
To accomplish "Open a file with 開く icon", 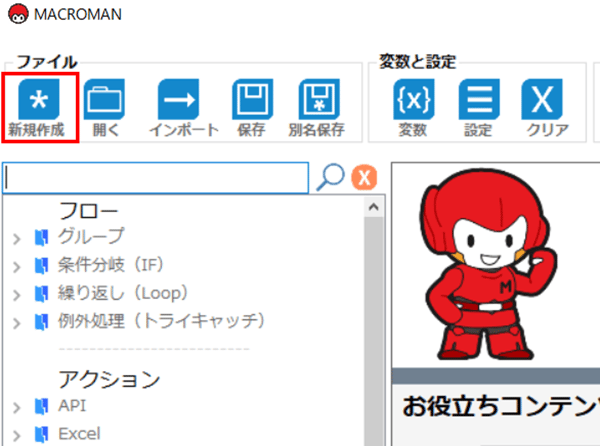I will pos(104,99).
